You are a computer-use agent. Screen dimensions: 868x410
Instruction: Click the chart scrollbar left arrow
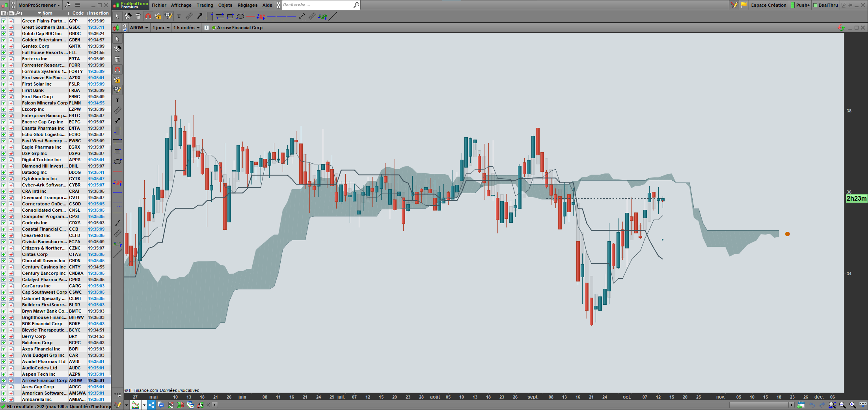pyautogui.click(x=215, y=405)
